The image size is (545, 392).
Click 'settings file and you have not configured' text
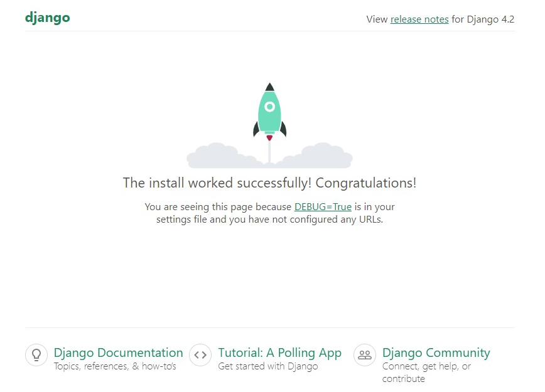247,220
